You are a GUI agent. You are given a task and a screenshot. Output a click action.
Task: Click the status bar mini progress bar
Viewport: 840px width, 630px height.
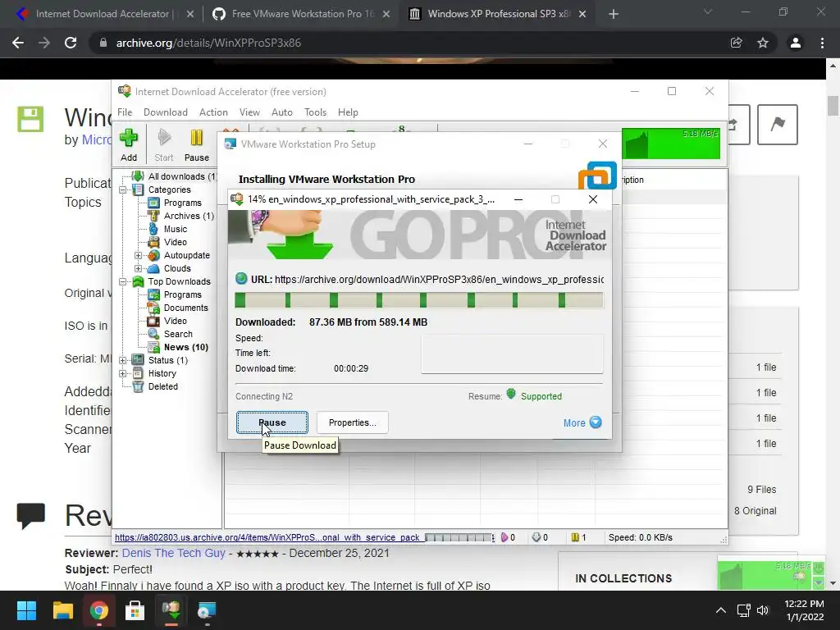coord(459,537)
